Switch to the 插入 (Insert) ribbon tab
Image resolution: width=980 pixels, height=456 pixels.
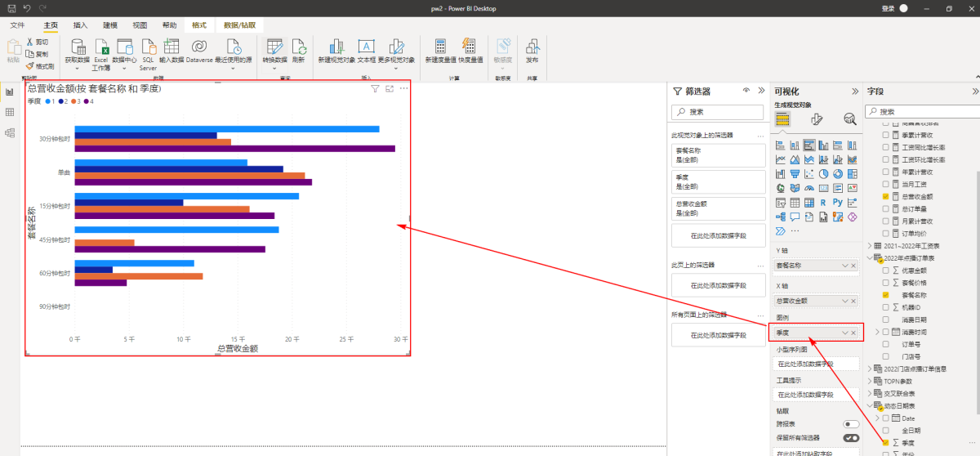pyautogui.click(x=81, y=25)
